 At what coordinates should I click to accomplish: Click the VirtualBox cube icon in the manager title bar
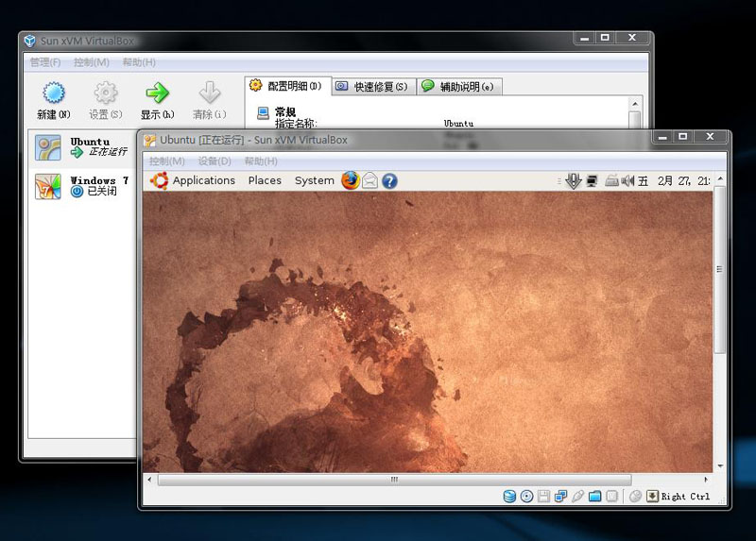(30, 41)
